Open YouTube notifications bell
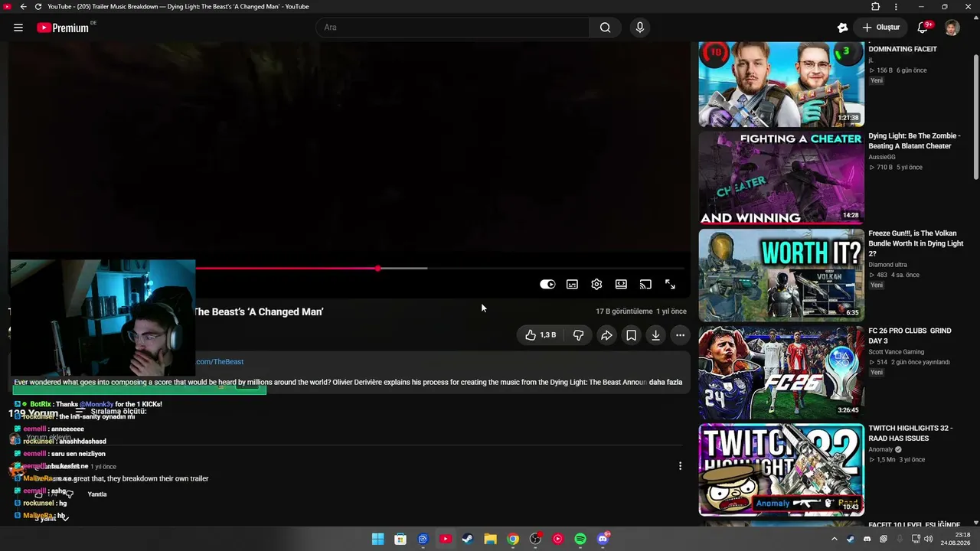Image resolution: width=980 pixels, height=551 pixels. tap(923, 28)
